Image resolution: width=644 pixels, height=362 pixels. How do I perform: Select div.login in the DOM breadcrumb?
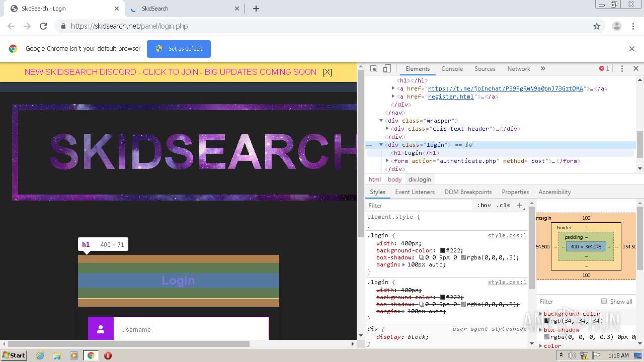tap(420, 179)
